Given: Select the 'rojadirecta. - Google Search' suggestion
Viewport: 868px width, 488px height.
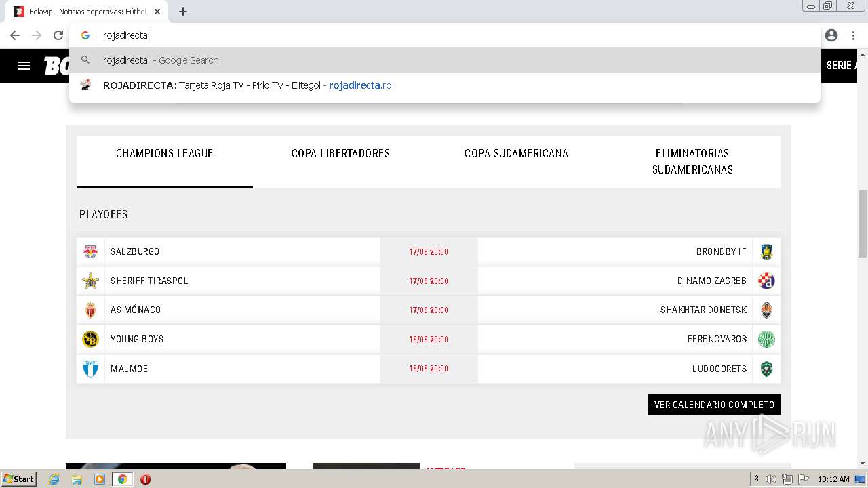Looking at the screenshot, I should point(445,60).
